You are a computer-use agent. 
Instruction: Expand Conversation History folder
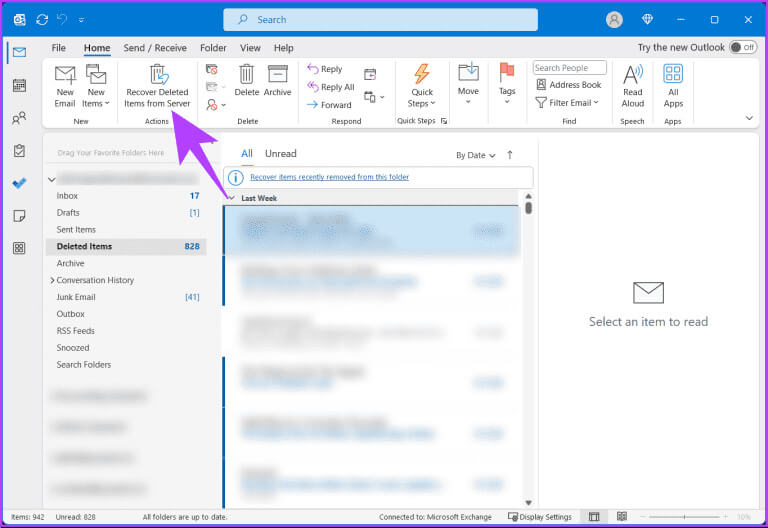[x=52, y=280]
